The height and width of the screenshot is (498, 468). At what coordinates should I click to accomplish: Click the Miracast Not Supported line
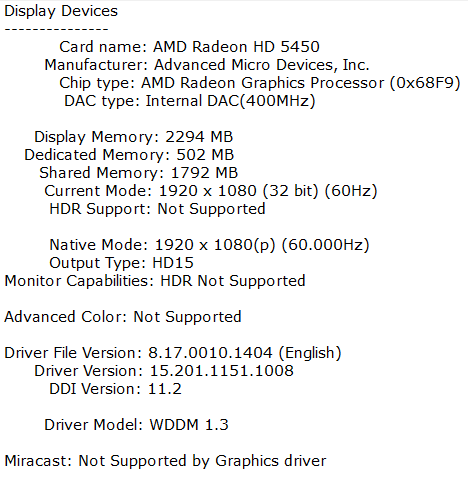pyautogui.click(x=165, y=461)
